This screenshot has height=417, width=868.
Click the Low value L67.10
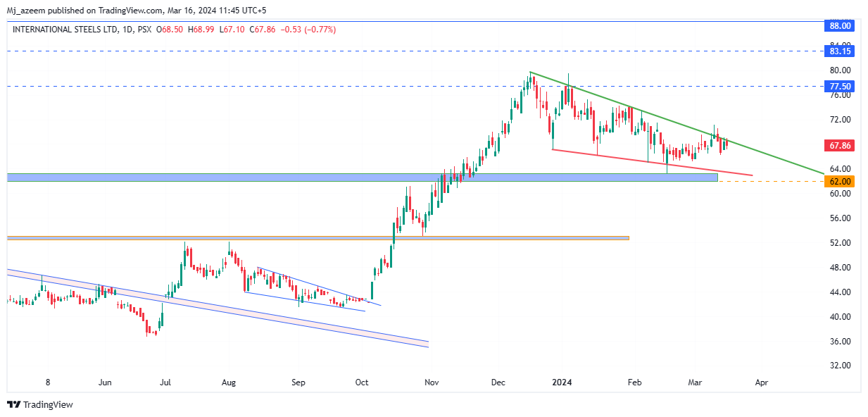click(x=234, y=30)
